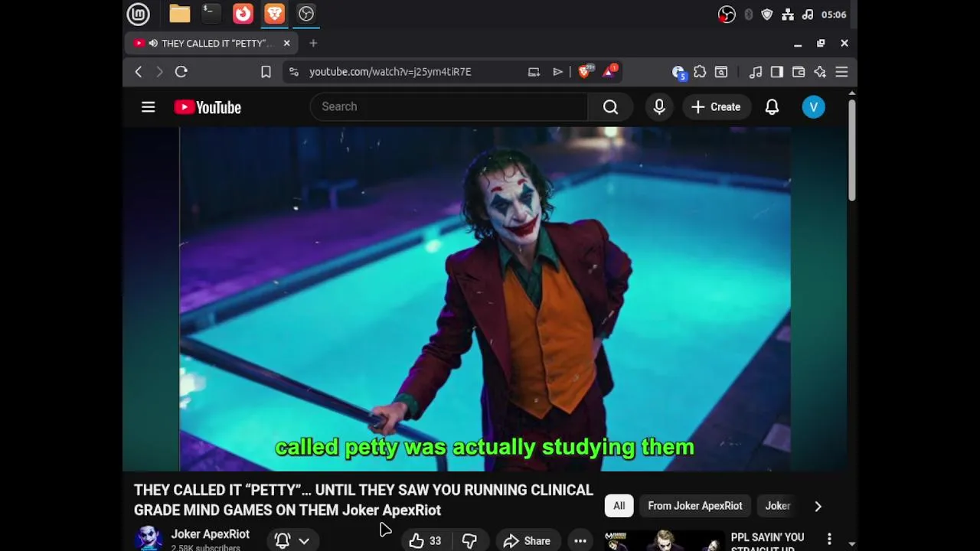Pause the Joker video player

tap(485, 298)
